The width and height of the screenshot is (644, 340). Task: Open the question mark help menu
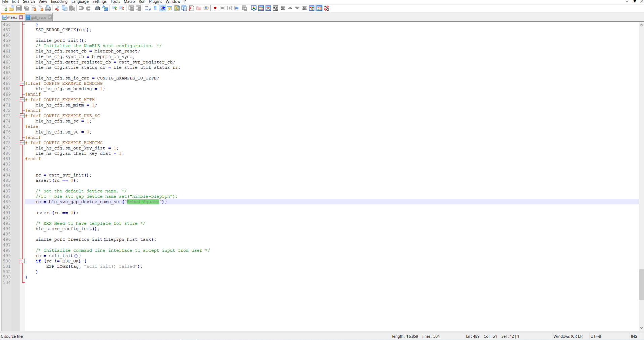(x=185, y=2)
